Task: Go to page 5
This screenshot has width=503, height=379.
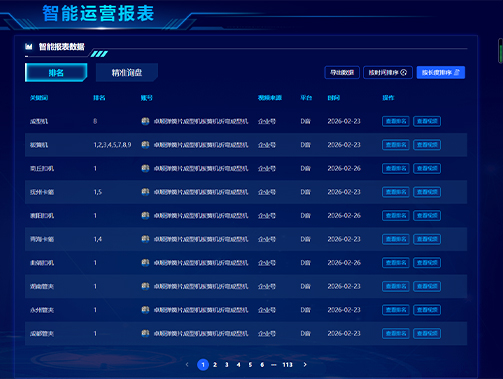Action: 250,365
